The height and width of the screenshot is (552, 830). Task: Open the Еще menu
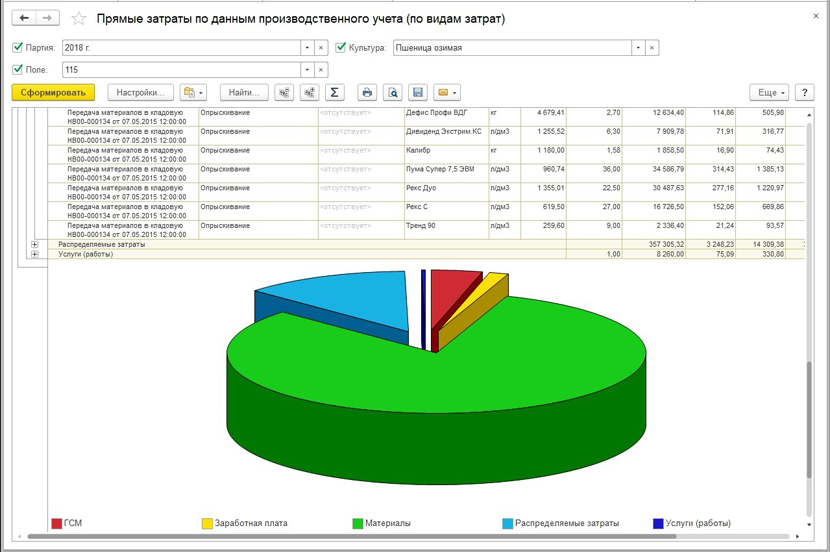[770, 92]
